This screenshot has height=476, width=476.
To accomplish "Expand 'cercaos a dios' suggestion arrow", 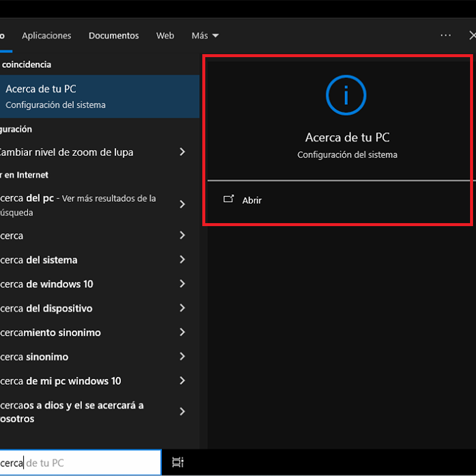I will (x=182, y=412).
